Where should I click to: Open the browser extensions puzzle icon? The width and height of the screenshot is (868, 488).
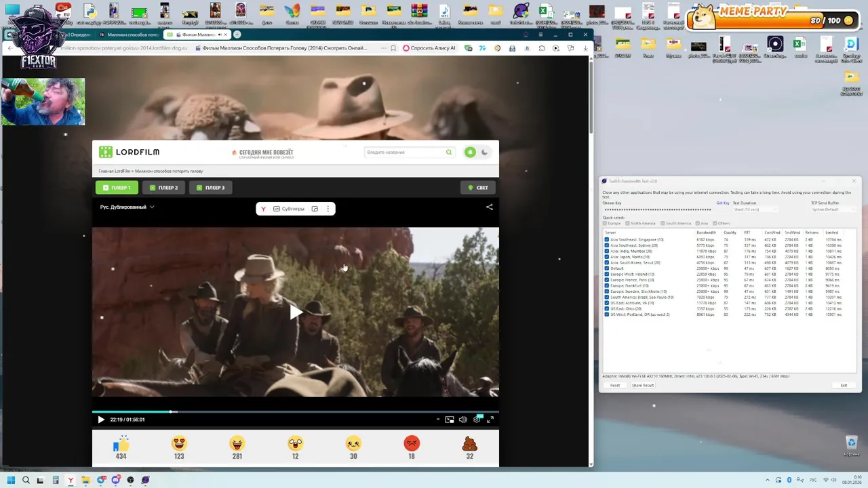click(542, 48)
